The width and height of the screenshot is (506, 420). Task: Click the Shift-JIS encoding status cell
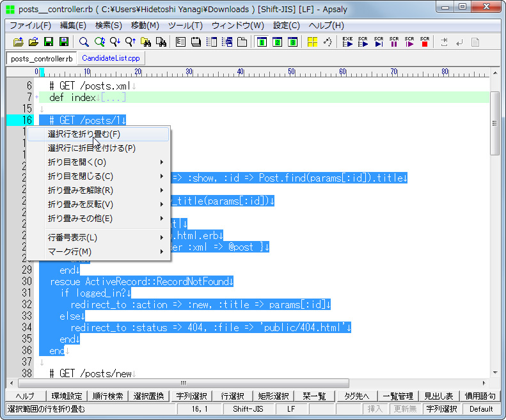tap(248, 409)
